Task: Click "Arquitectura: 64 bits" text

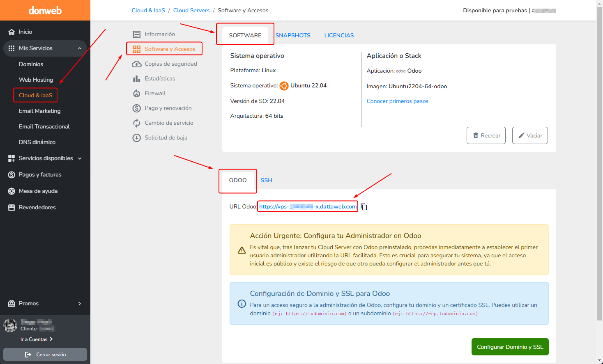Action: coord(257,116)
